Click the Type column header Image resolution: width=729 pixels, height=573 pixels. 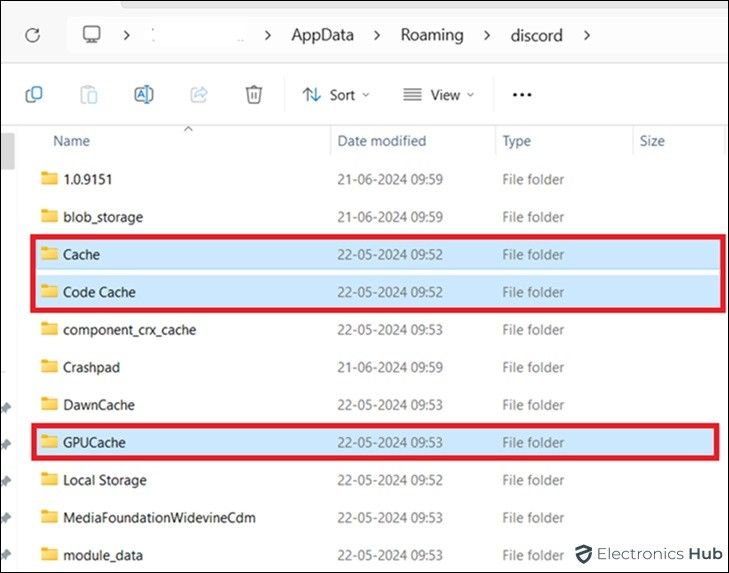tap(516, 141)
